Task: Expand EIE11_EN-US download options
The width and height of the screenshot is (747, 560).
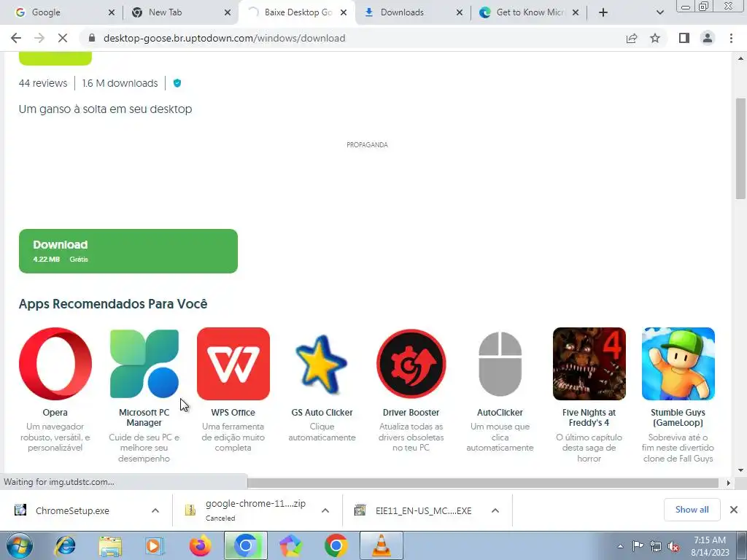Action: pyautogui.click(x=495, y=510)
